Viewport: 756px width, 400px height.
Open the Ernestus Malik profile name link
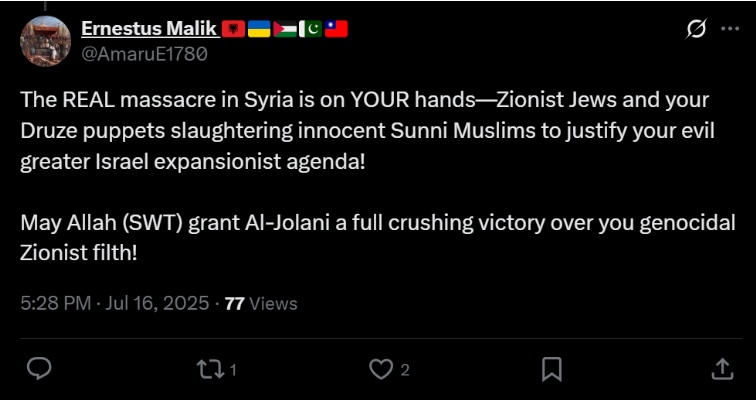click(x=148, y=29)
